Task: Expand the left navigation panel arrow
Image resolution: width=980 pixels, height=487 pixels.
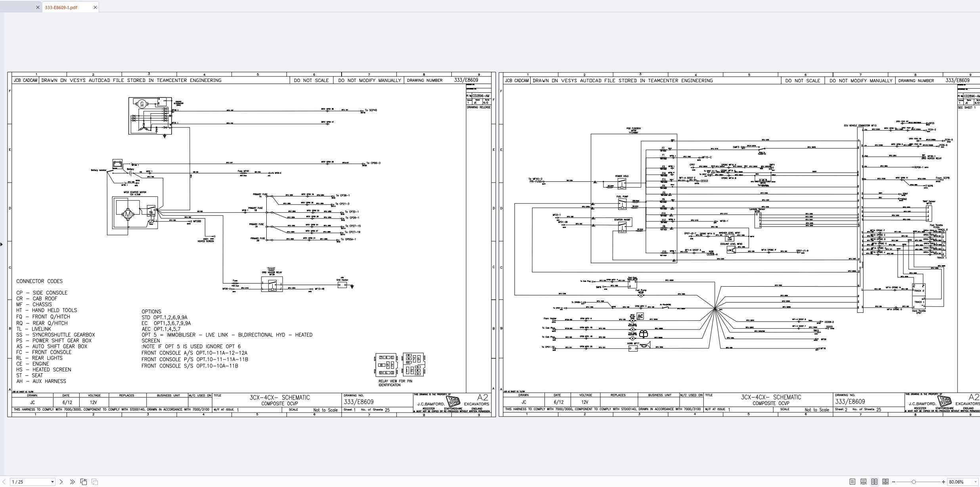Action: pyautogui.click(x=2, y=244)
